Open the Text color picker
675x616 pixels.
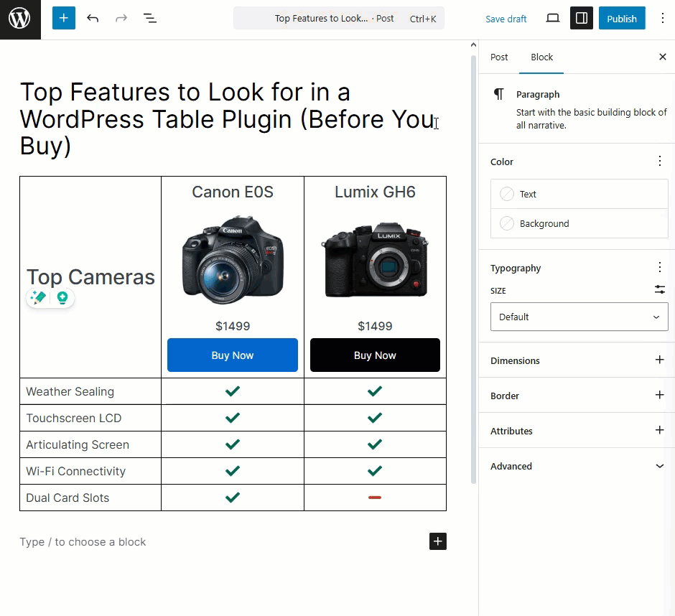point(579,194)
